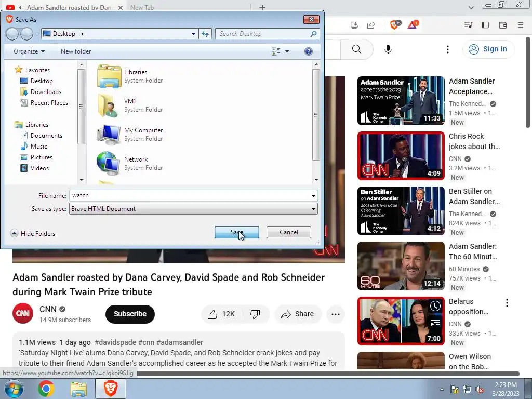Toggle the browser sidebar panel icon

pyautogui.click(x=485, y=25)
